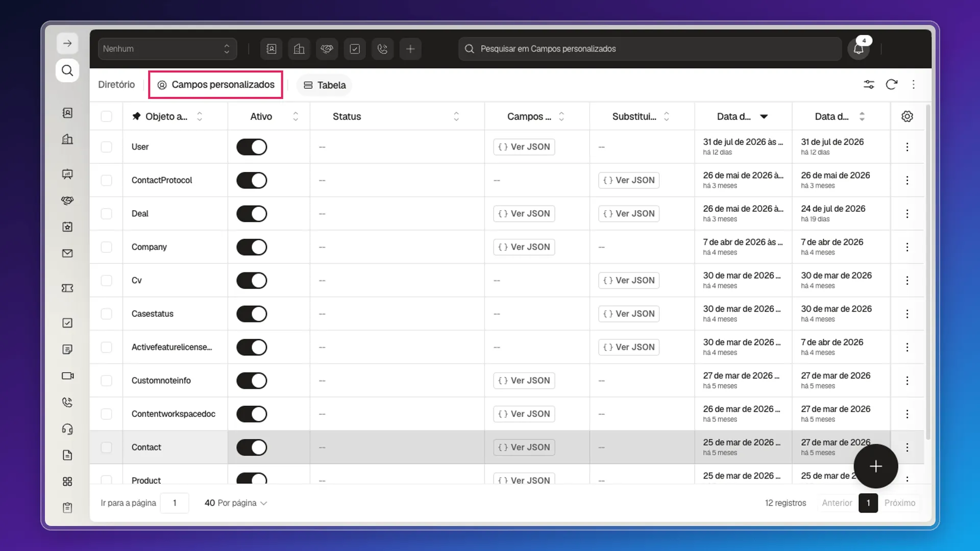This screenshot has height=551, width=980.
Task: Click the Ir para a página number field
Action: coord(175,503)
